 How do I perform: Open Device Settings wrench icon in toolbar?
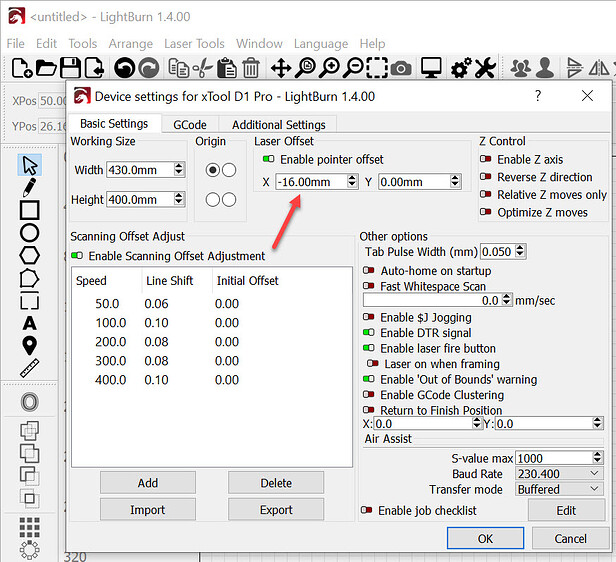coord(484,68)
